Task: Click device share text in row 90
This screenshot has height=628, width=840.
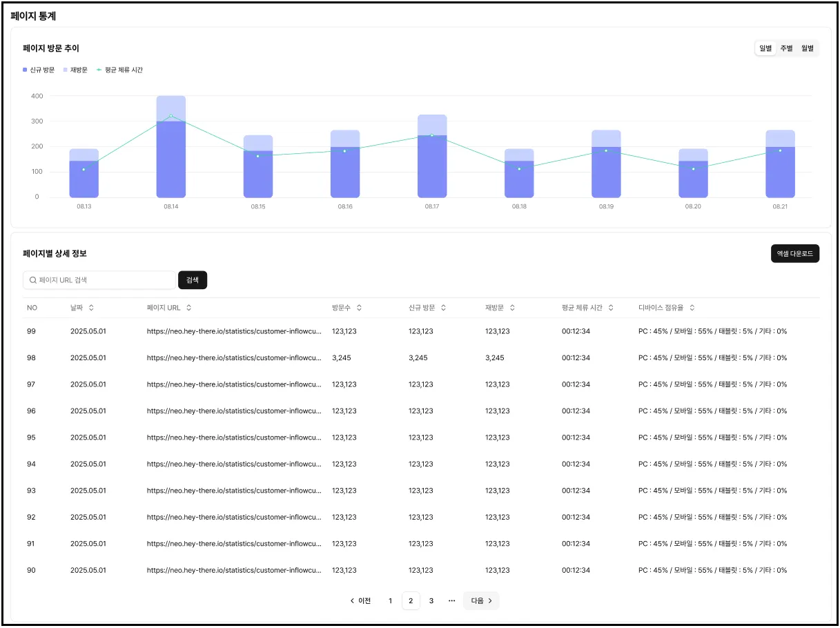Action: [x=713, y=571]
